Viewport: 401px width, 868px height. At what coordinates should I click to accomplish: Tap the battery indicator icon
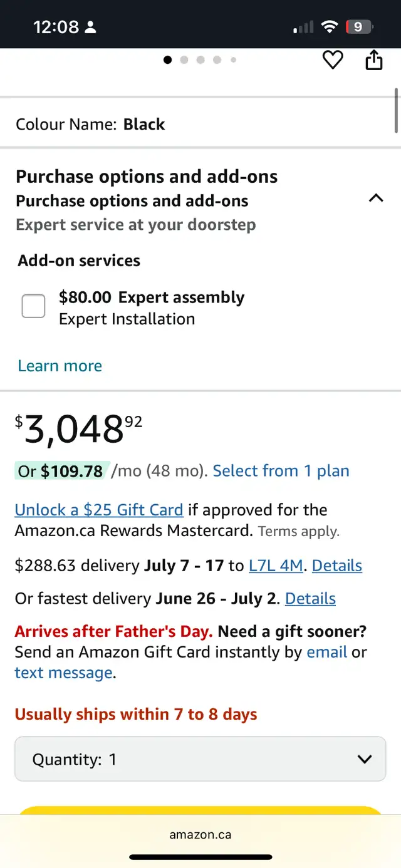[x=360, y=27]
